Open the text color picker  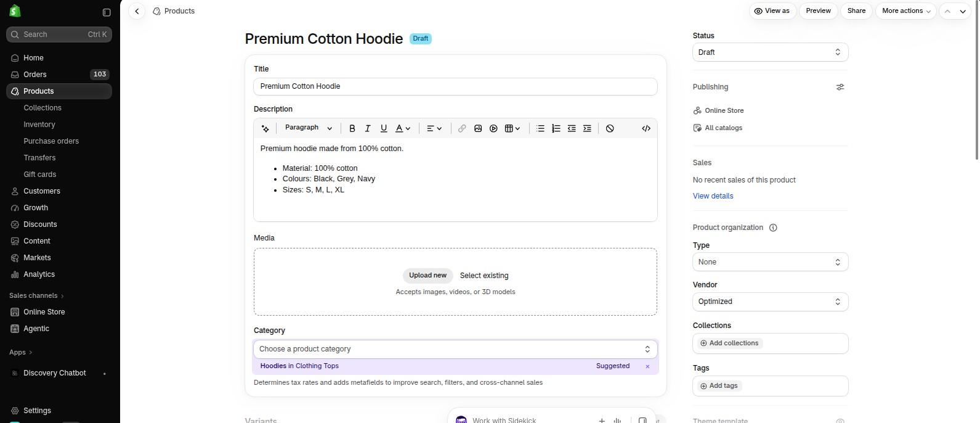coord(403,128)
